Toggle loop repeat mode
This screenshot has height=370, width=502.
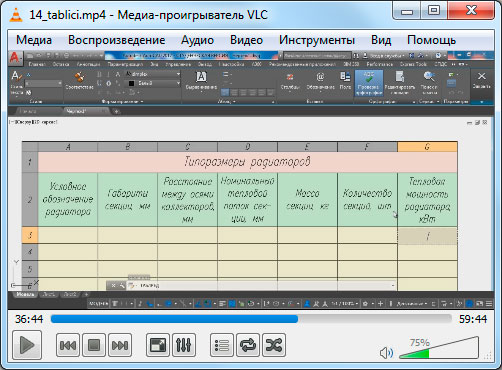(x=248, y=345)
